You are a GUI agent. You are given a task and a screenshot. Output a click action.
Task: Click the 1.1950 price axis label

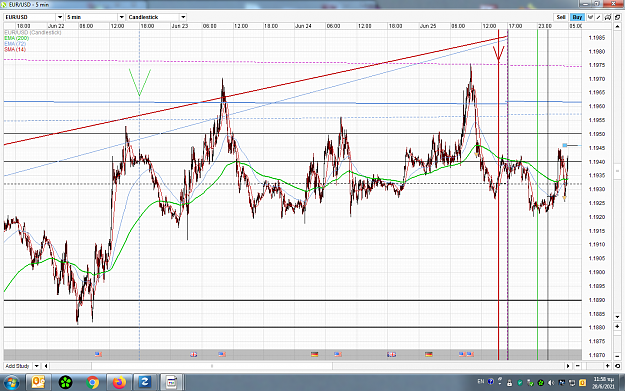(x=597, y=134)
